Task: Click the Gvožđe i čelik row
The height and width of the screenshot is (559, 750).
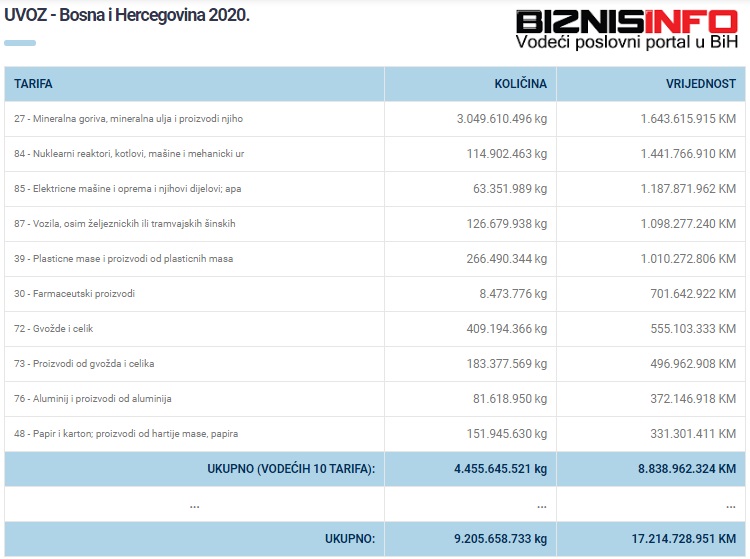Action: point(54,329)
